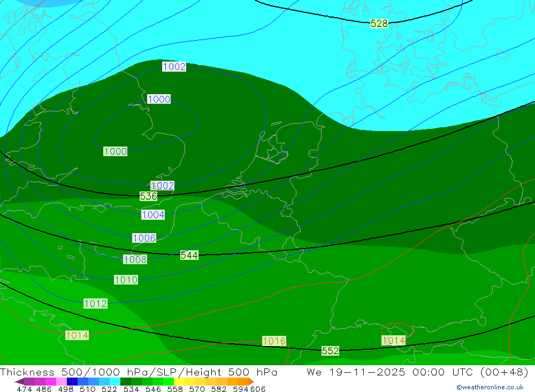
Task: Open the weatheronline.co.uk link
Action: [490, 387]
